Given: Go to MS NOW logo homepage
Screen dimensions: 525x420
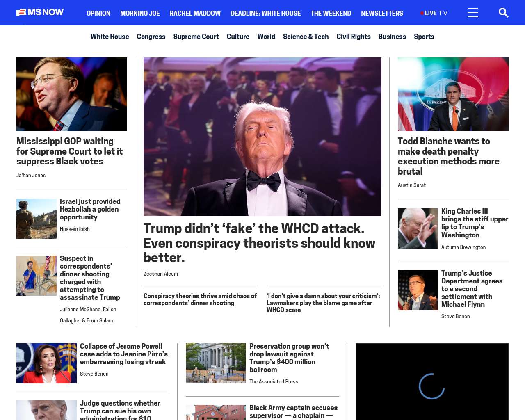Looking at the screenshot, I should [40, 12].
